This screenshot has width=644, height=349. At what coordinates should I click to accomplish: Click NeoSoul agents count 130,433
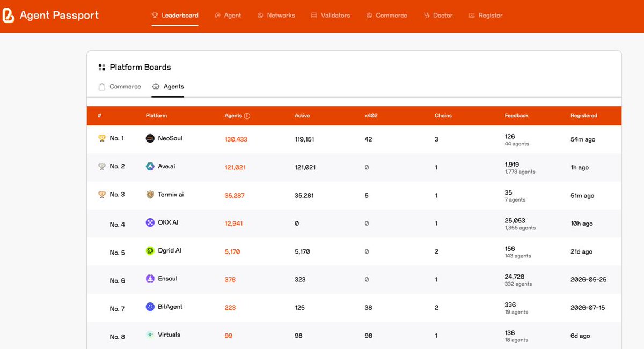point(236,139)
